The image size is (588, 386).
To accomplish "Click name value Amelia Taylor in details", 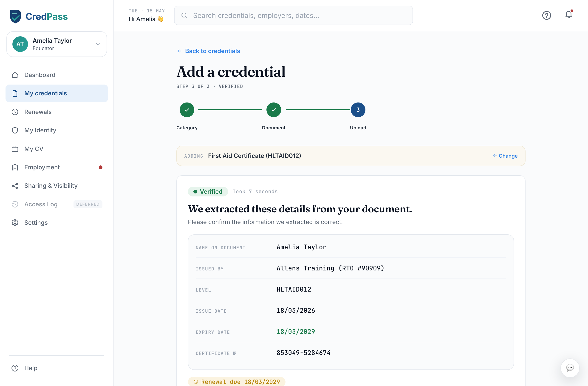I will pos(301,247).
